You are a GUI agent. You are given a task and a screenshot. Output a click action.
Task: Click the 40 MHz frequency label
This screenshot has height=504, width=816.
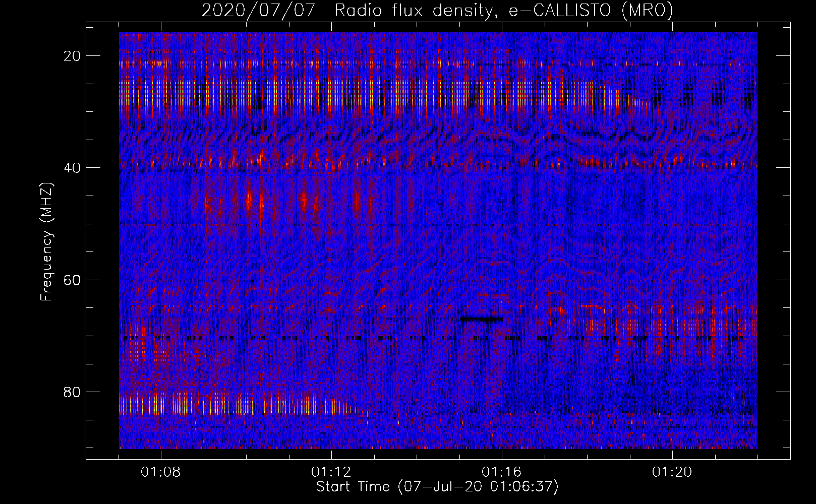[73, 168]
